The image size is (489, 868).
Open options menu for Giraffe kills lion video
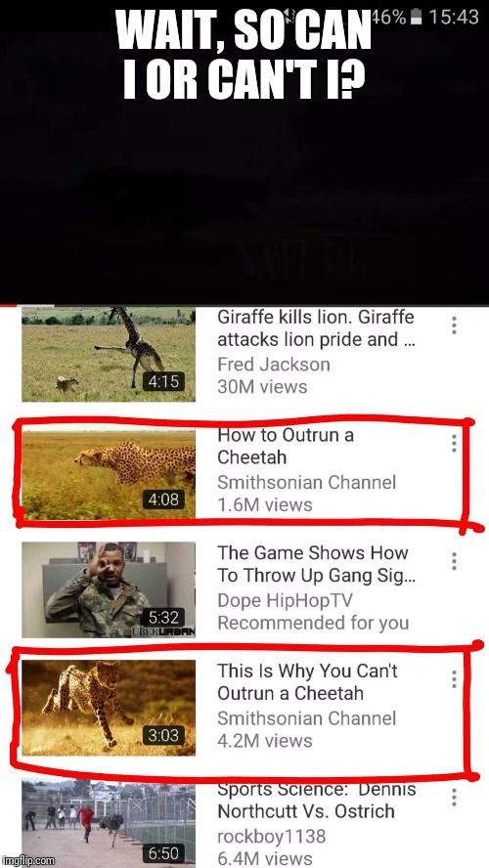[454, 325]
